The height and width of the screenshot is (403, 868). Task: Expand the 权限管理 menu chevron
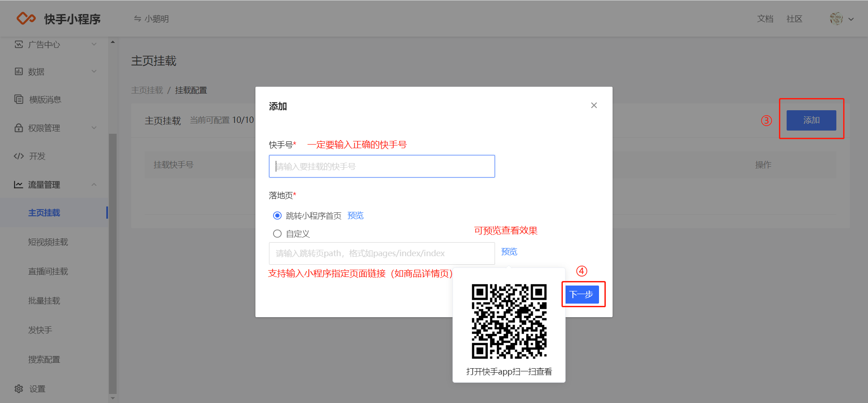pos(94,128)
